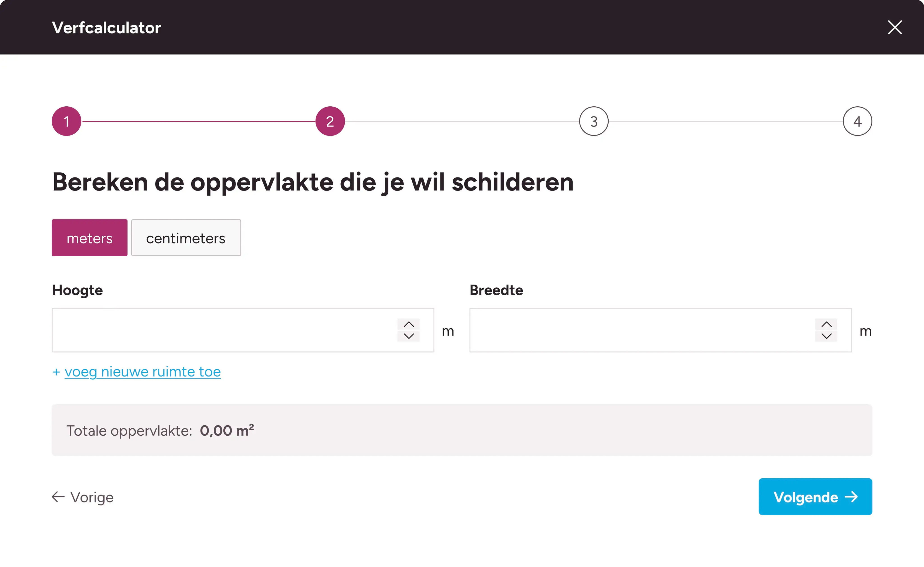The width and height of the screenshot is (924, 567).
Task: Click the Totale oppervlakte summary bar
Action: [x=462, y=430]
